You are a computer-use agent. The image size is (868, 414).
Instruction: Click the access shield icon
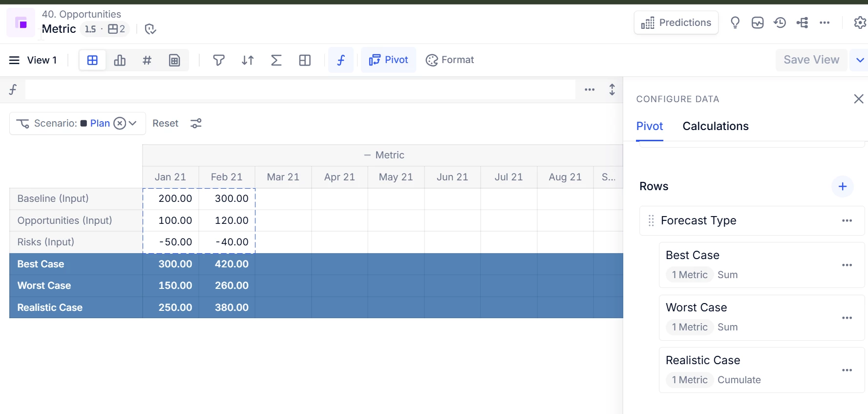pos(150,29)
